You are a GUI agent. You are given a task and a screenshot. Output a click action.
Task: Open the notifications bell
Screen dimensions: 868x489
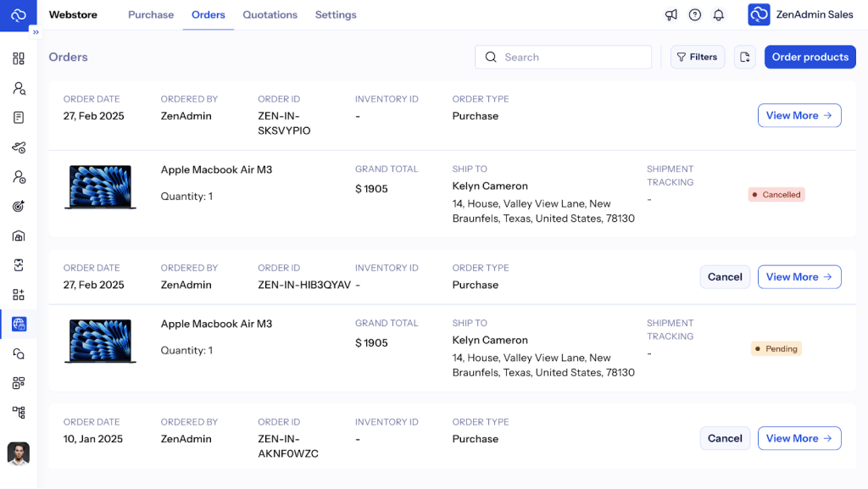point(719,15)
